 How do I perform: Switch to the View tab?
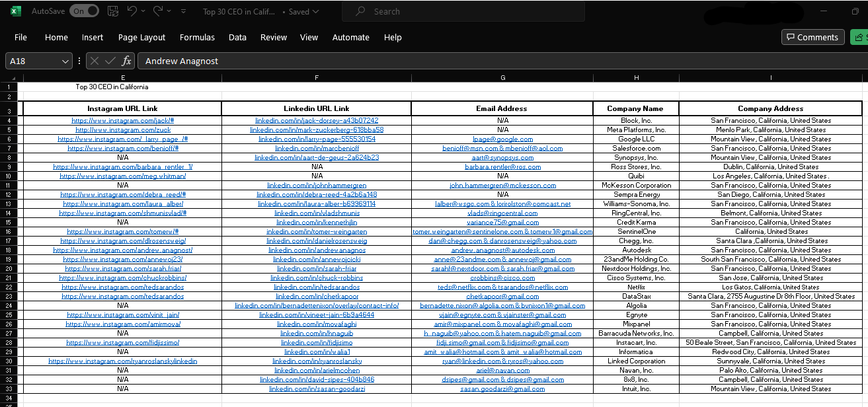coord(309,37)
